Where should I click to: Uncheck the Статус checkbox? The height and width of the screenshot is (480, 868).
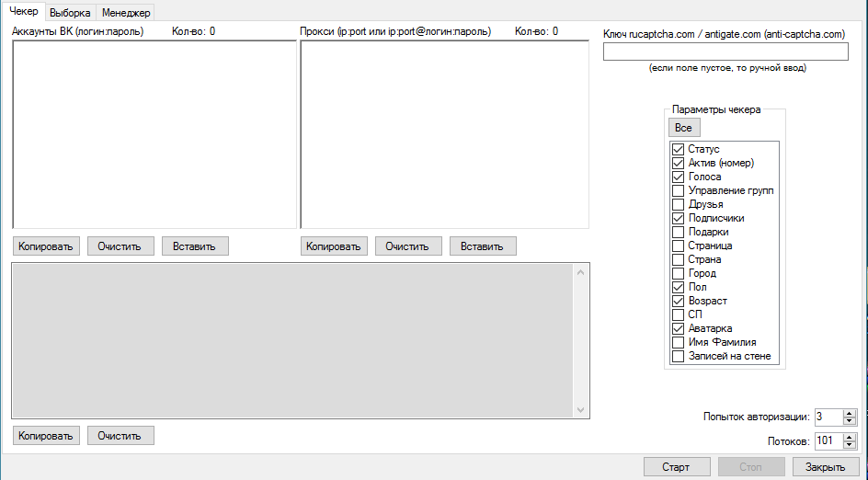coord(679,149)
